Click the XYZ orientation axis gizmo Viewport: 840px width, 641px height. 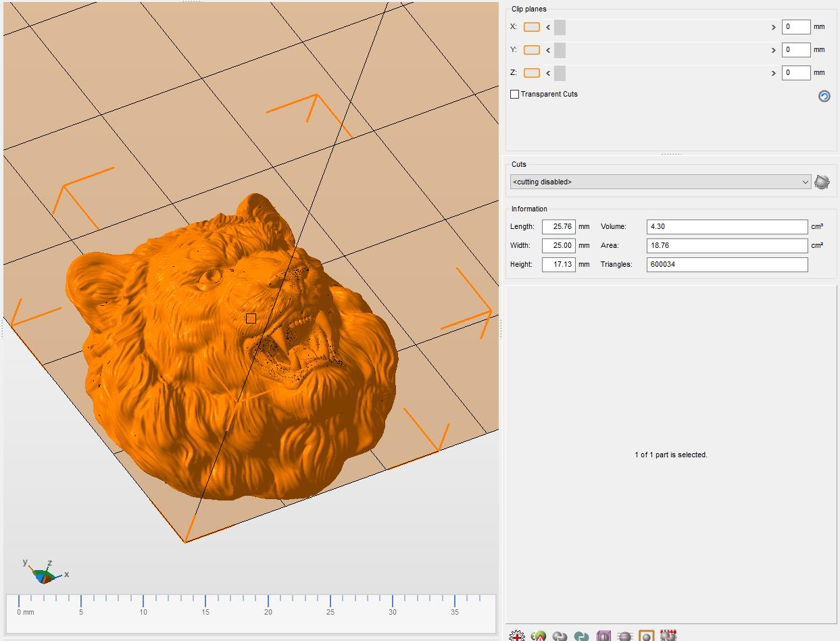tap(45, 573)
